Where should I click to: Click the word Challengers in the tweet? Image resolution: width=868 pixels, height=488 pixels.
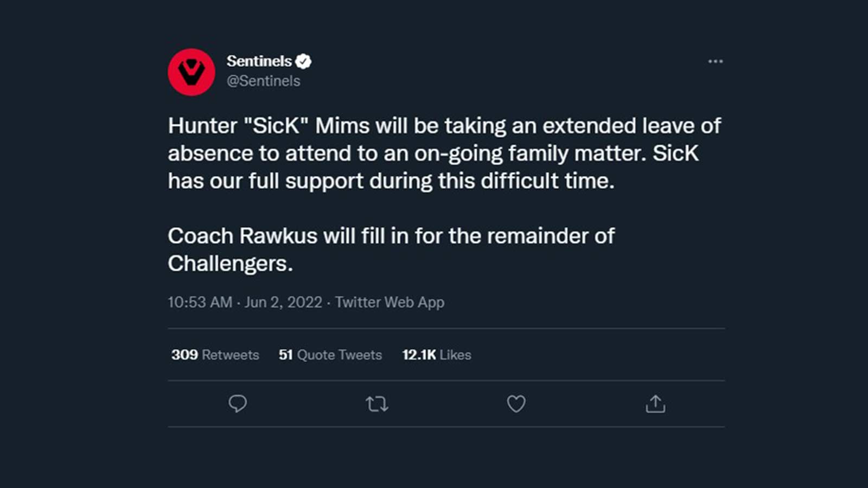[230, 264]
